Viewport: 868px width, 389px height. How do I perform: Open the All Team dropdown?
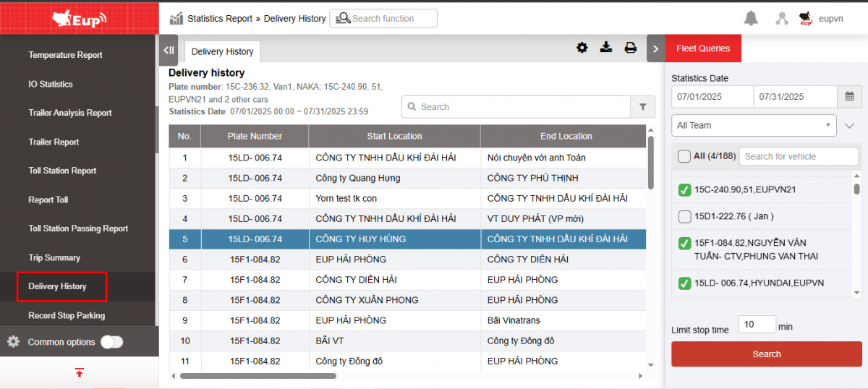point(754,125)
